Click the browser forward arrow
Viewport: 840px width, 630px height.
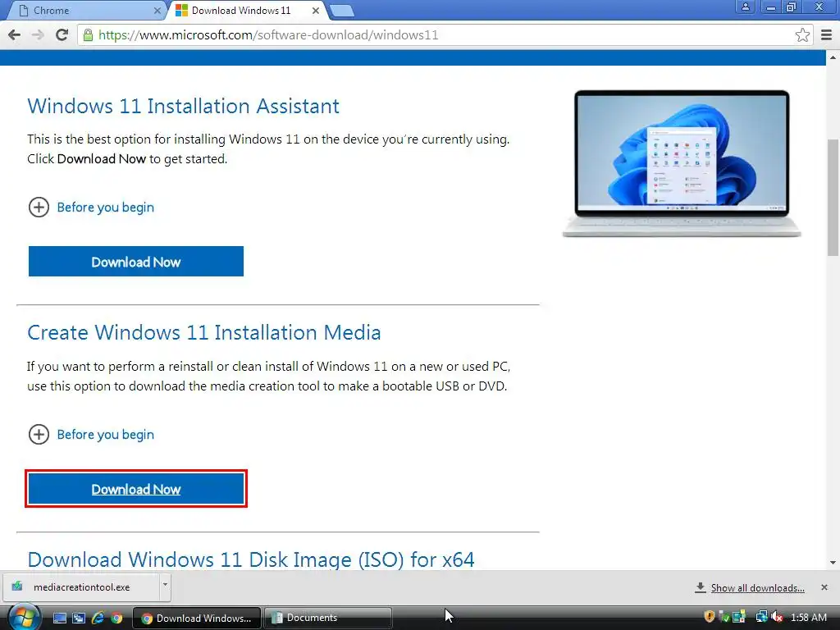[x=38, y=34]
